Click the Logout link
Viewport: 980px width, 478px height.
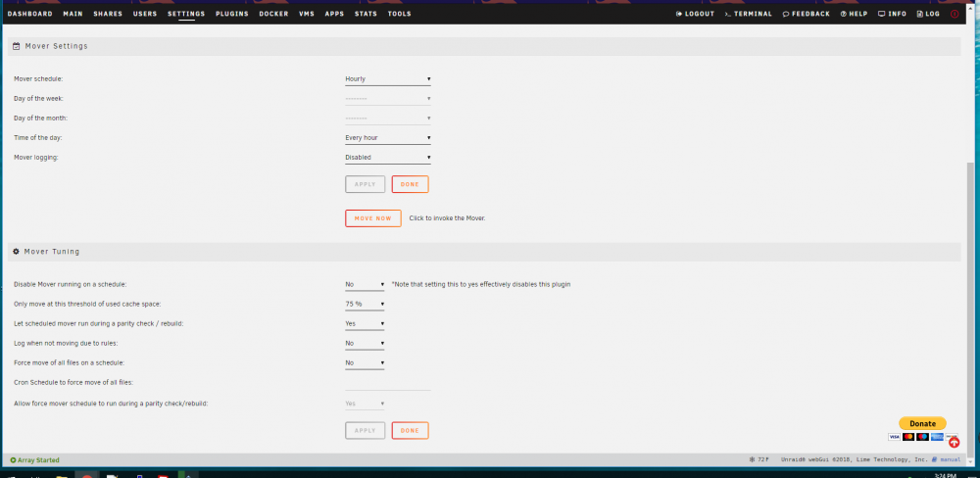point(695,14)
